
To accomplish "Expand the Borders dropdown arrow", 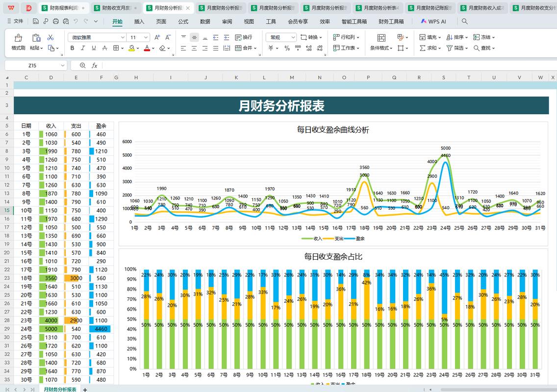I will [x=122, y=48].
